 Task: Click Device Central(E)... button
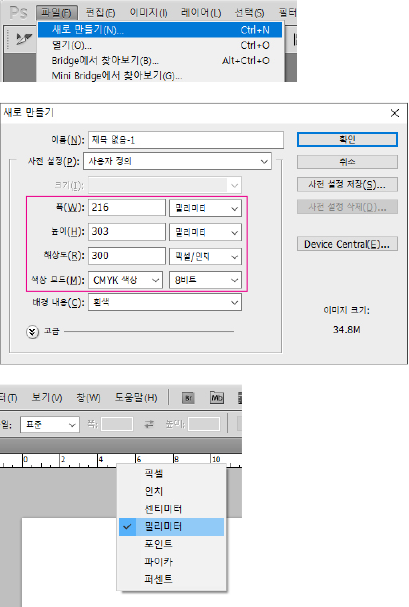(x=347, y=244)
